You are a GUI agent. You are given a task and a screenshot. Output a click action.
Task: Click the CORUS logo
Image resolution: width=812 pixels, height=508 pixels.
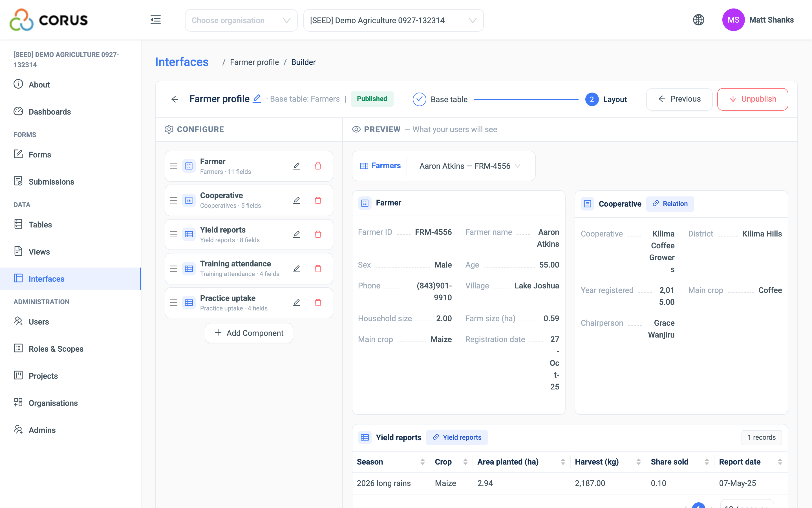click(x=49, y=20)
